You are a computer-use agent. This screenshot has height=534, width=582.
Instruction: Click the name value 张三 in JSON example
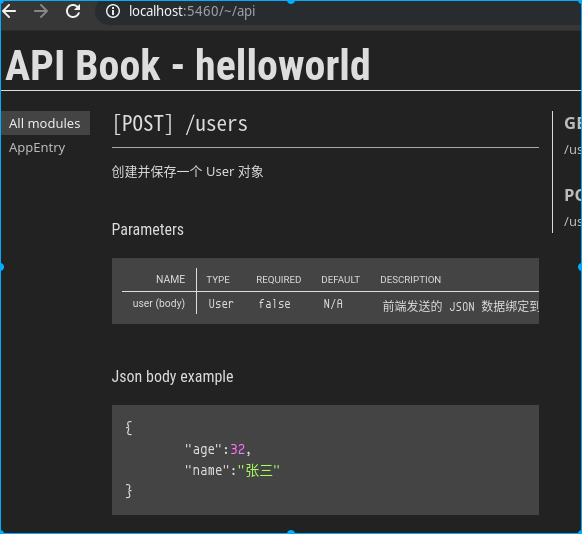pyautogui.click(x=259, y=471)
